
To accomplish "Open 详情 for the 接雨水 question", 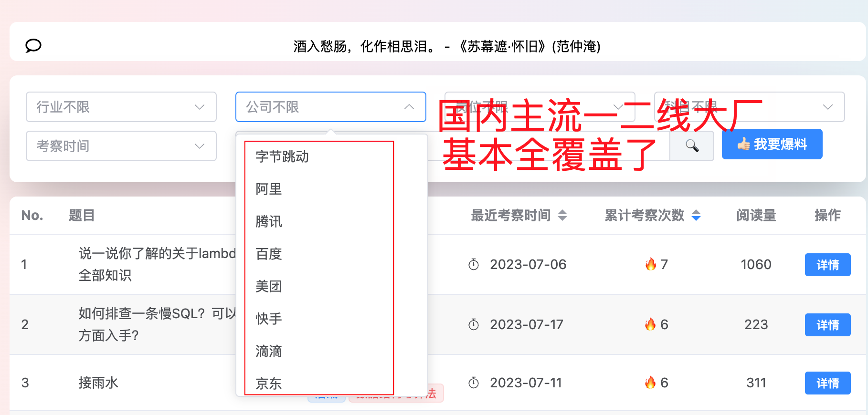I will 828,383.
